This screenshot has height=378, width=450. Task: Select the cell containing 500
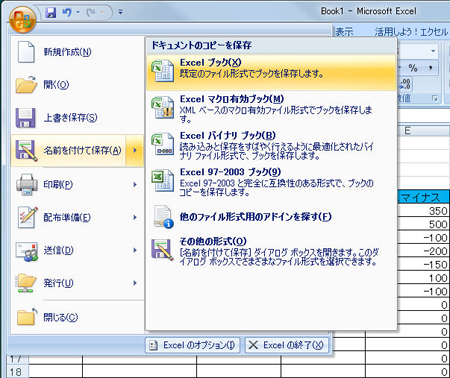(x=423, y=224)
